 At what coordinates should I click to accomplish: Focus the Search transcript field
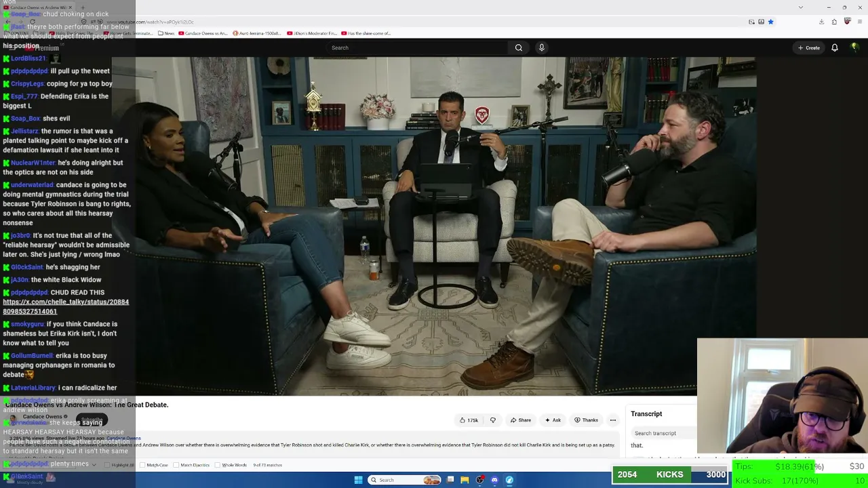tap(663, 433)
